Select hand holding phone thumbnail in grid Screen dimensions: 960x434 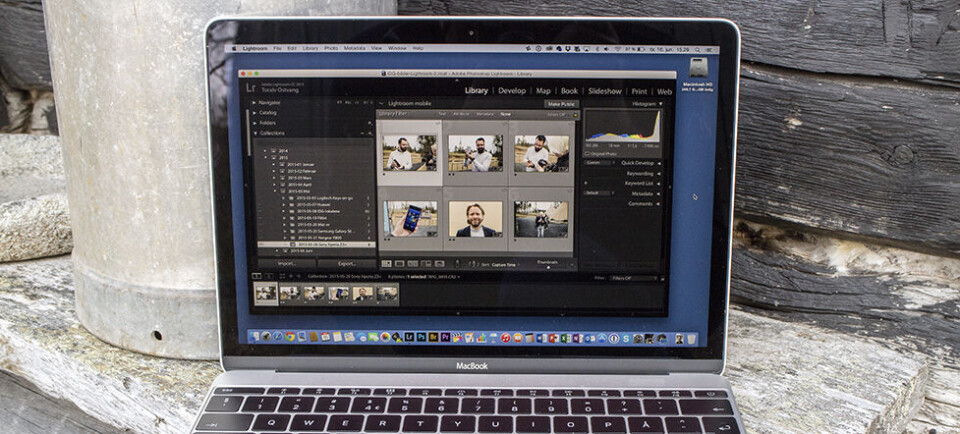[x=410, y=219]
